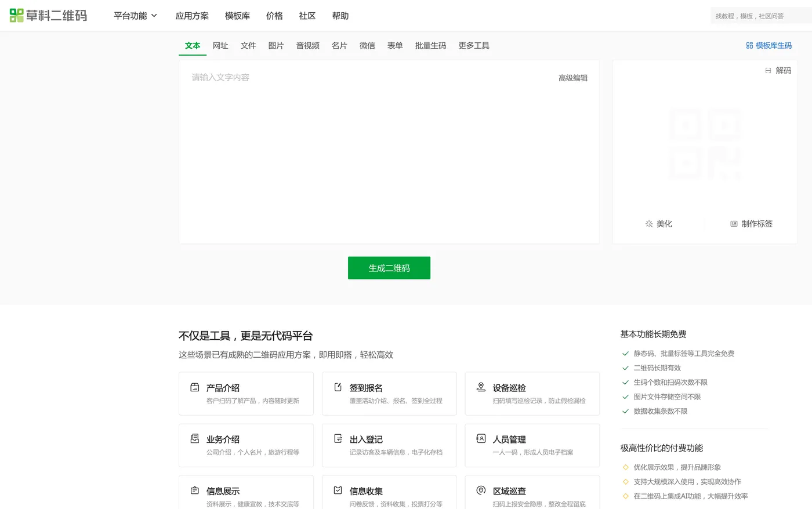The image size is (812, 509).
Task: Switch to the 文件 tab
Action: point(248,46)
